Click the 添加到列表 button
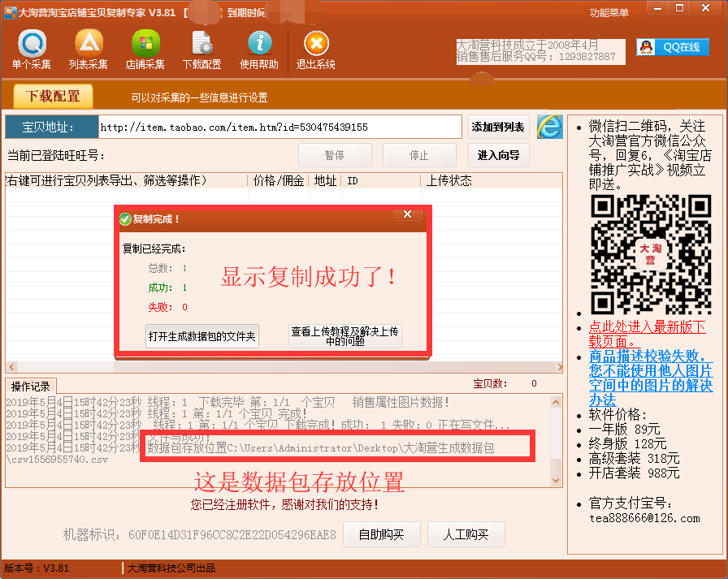The height and width of the screenshot is (579, 728). (x=498, y=127)
